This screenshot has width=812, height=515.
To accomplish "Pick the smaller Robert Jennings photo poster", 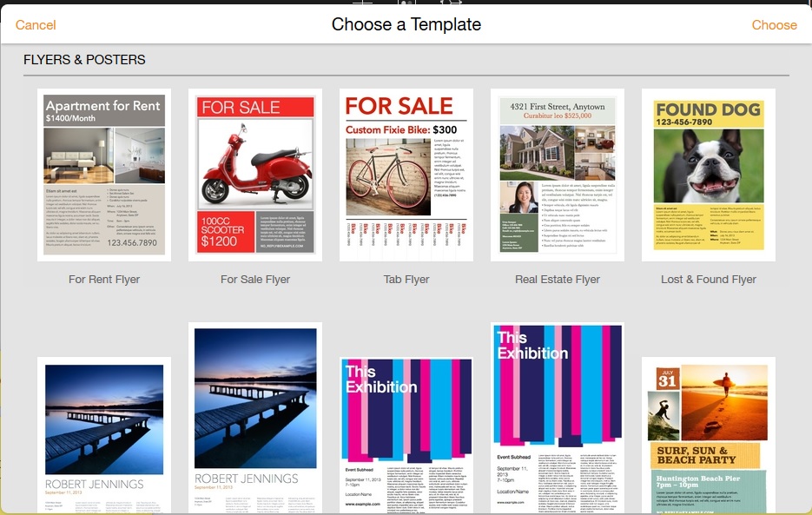I will pos(104,434).
